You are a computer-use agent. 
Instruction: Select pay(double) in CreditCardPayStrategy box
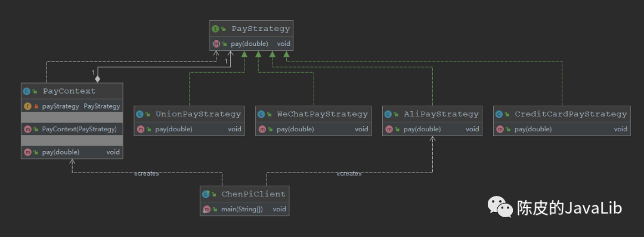pyautogui.click(x=562, y=129)
